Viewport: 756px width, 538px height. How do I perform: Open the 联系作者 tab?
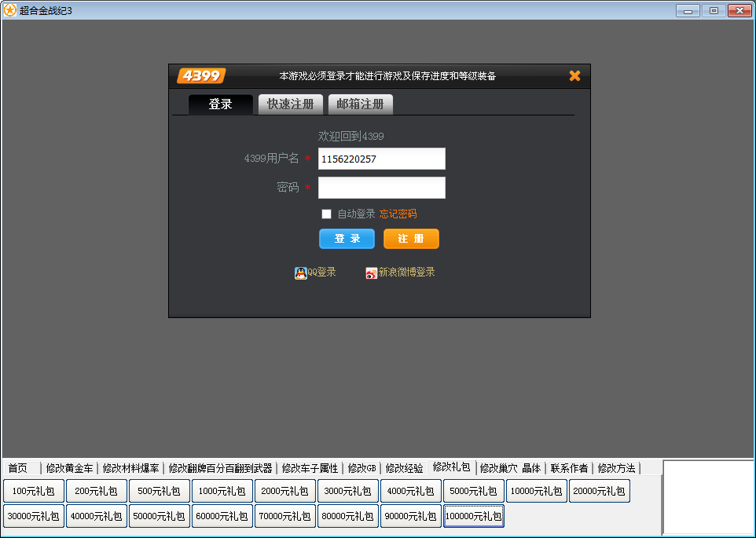(x=569, y=468)
